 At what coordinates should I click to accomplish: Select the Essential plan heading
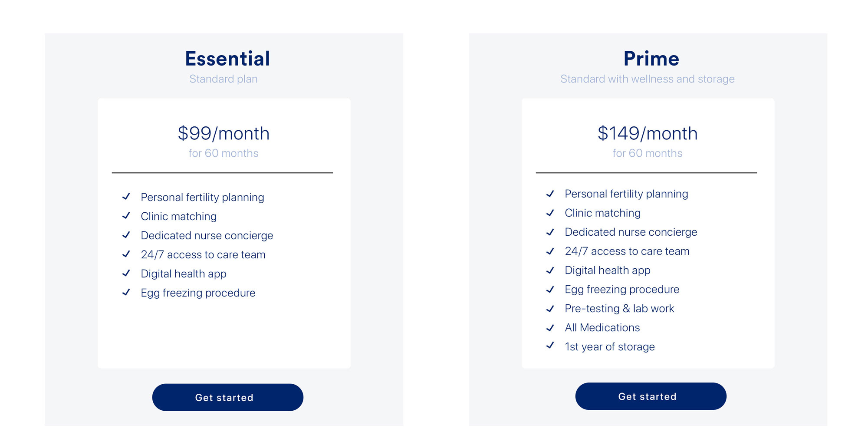click(227, 59)
